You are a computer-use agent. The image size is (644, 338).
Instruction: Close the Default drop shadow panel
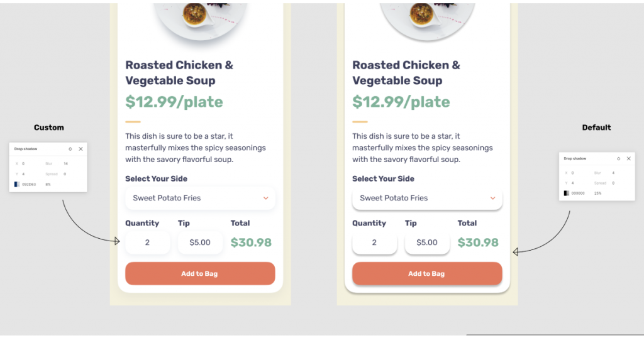point(628,158)
